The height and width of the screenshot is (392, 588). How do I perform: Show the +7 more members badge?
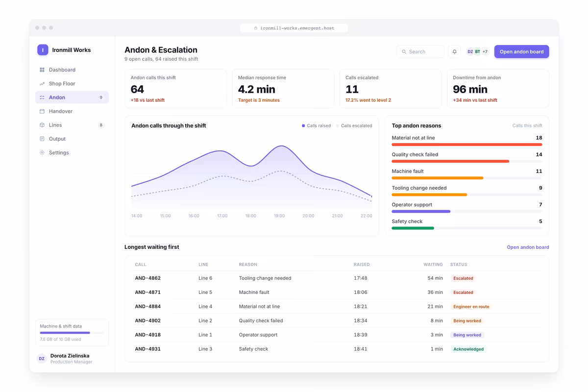coord(485,51)
